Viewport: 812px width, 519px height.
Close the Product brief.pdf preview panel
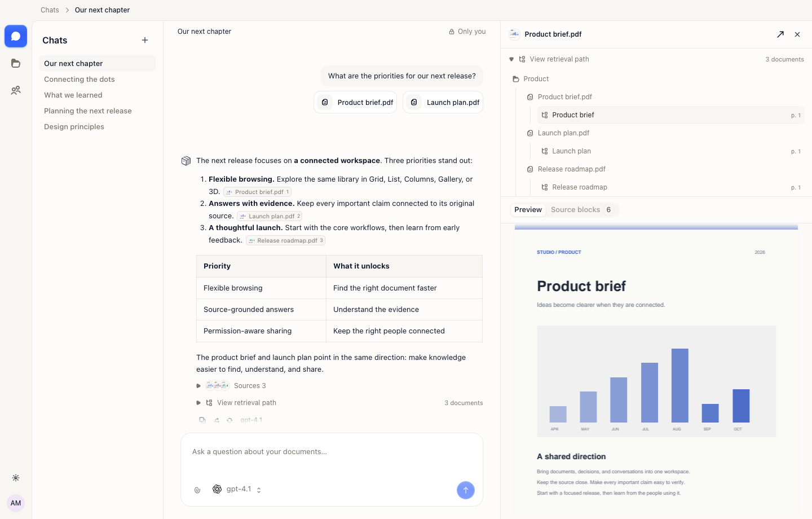797,34
